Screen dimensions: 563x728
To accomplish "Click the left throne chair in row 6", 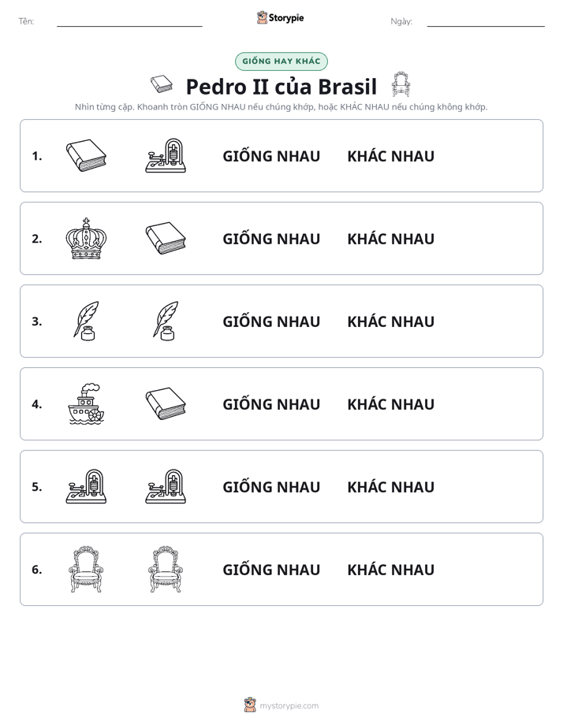I will pyautogui.click(x=86, y=569).
